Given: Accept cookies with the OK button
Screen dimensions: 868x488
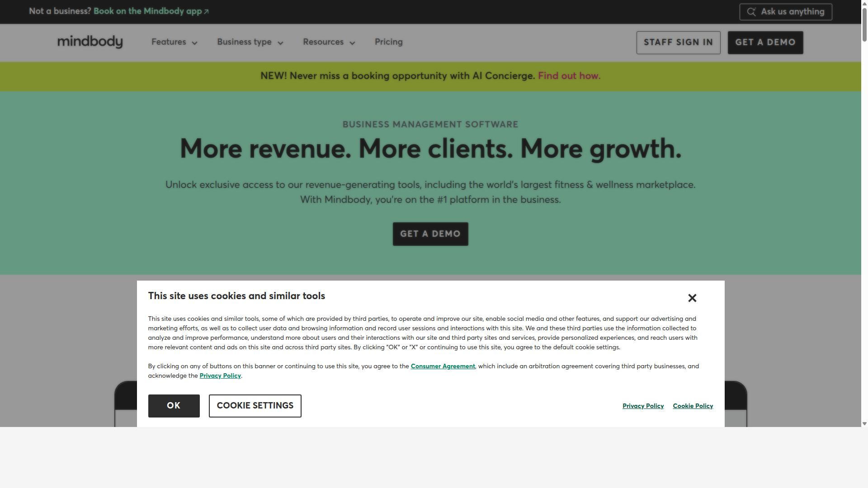Looking at the screenshot, I should click(174, 406).
